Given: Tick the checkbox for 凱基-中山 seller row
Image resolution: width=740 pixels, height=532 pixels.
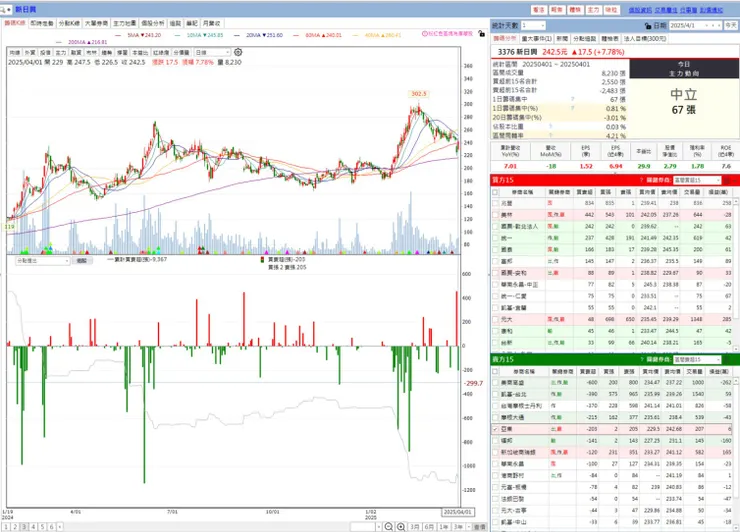Looking at the screenshot, I should (x=495, y=522).
